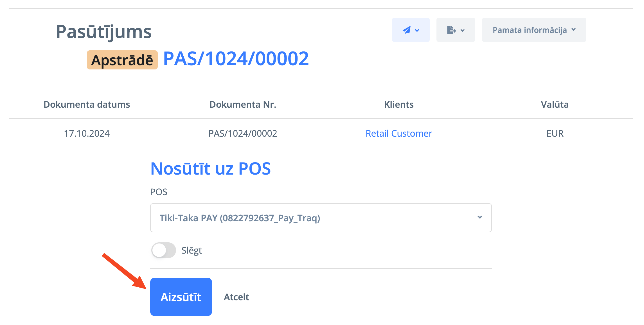Image resolution: width=644 pixels, height=325 pixels.
Task: Click the document export icon
Action: (x=451, y=30)
